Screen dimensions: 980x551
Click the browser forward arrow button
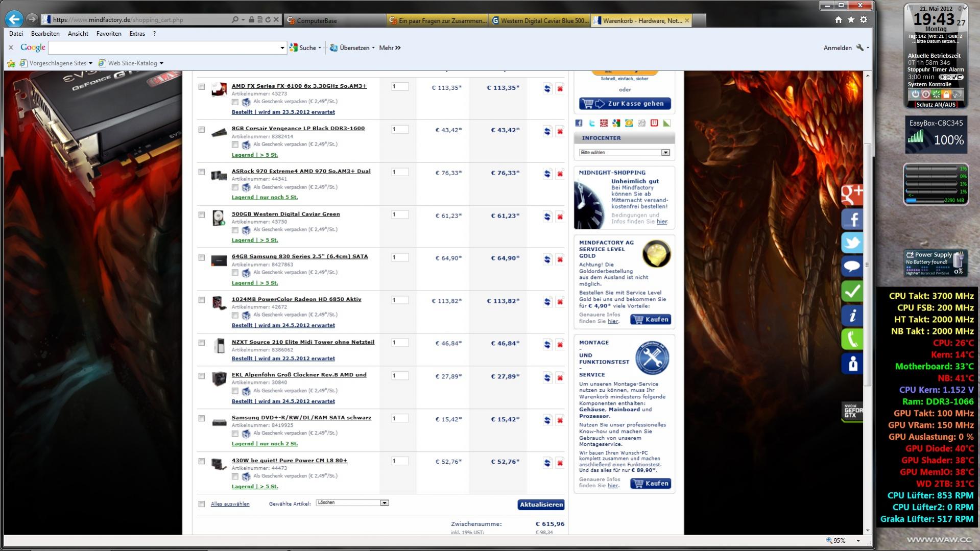tap(32, 19)
